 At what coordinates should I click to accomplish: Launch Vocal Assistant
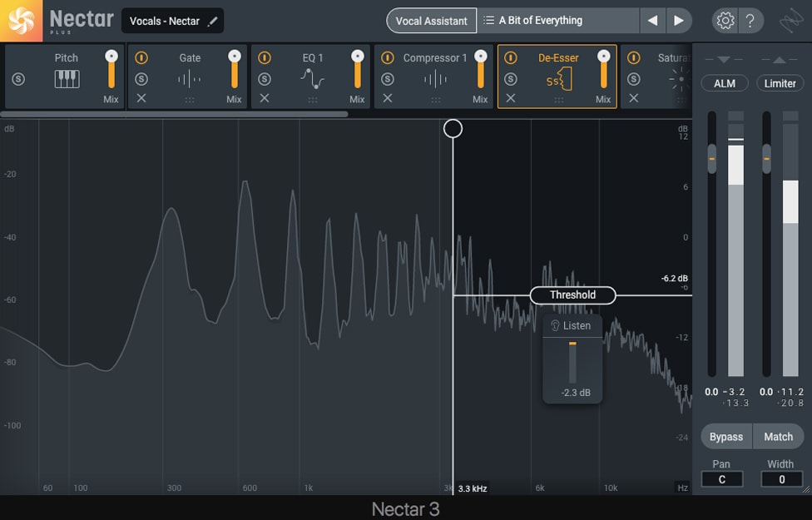point(431,21)
